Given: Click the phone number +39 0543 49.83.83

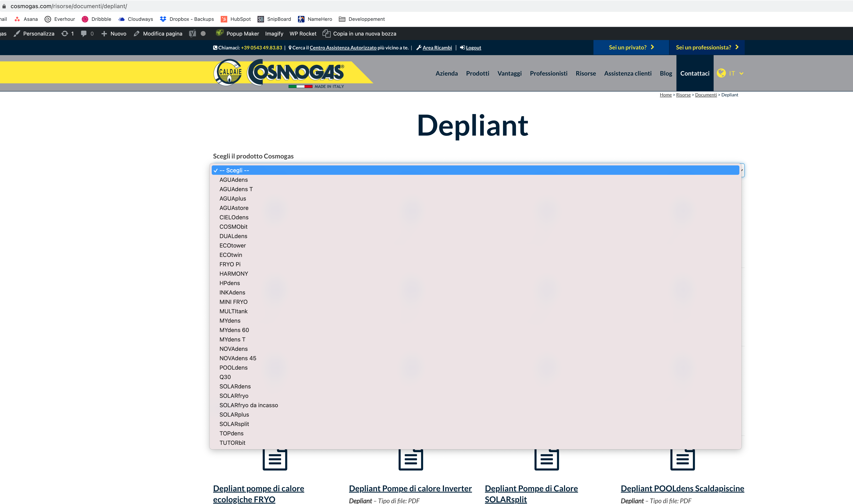Looking at the screenshot, I should tap(261, 48).
